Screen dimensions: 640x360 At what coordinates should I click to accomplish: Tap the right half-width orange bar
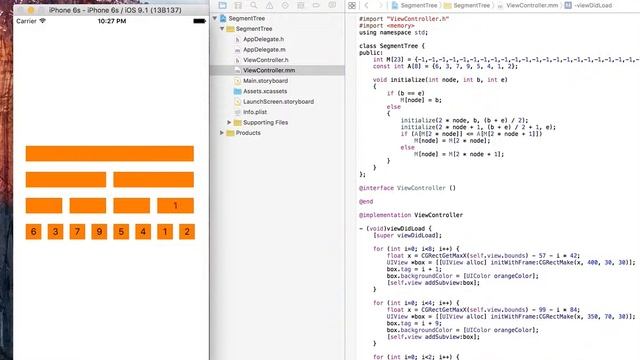[x=153, y=180]
